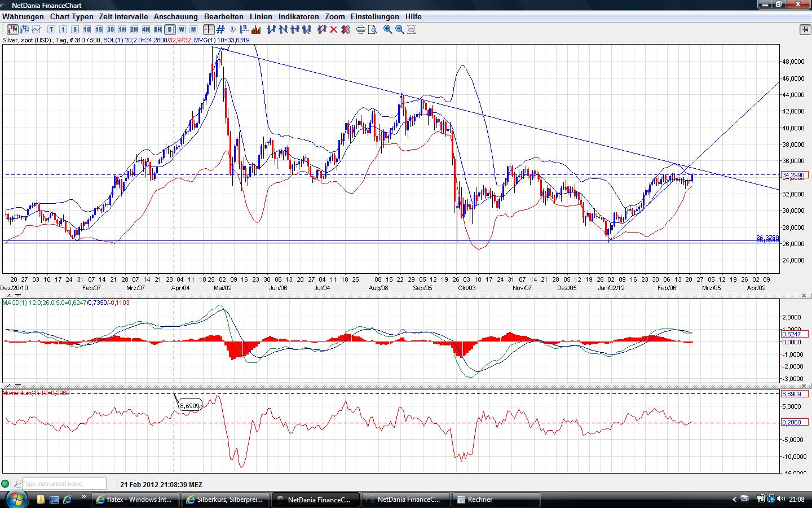812x508 pixels.
Task: Expand the Währungen dropdown menu
Action: tap(23, 16)
